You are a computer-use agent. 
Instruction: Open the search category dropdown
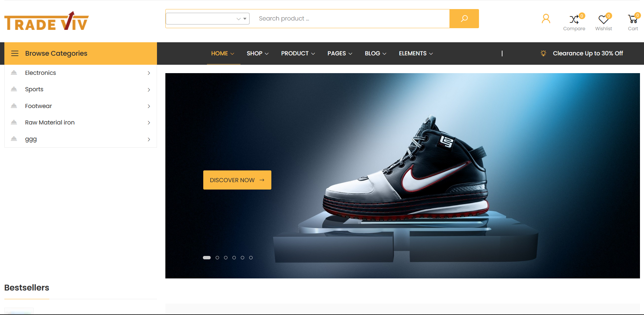click(x=208, y=18)
